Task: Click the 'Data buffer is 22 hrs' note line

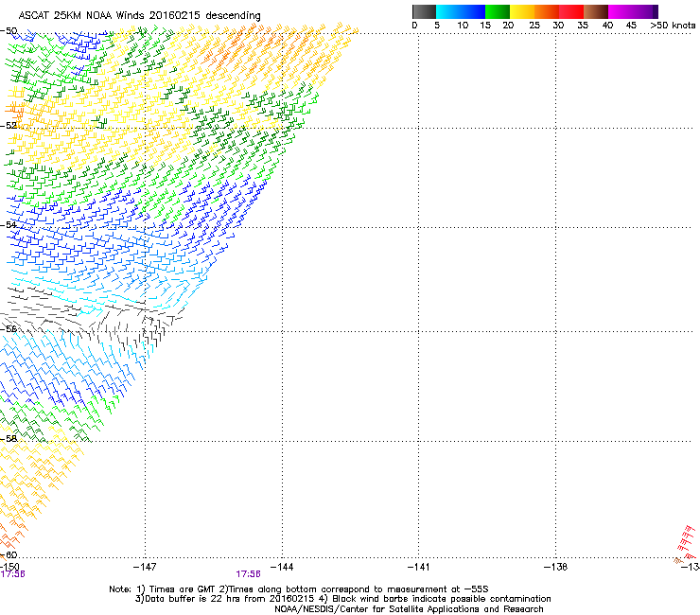Action: point(342,599)
